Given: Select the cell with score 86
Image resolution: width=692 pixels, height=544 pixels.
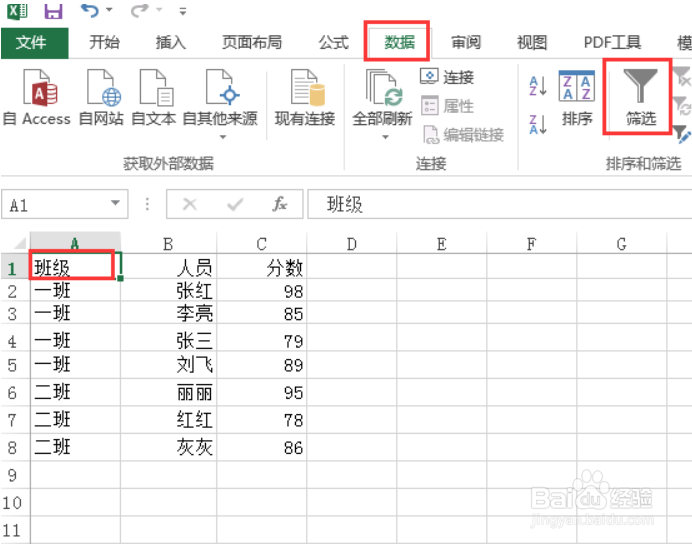Looking at the screenshot, I should pyautogui.click(x=262, y=447).
